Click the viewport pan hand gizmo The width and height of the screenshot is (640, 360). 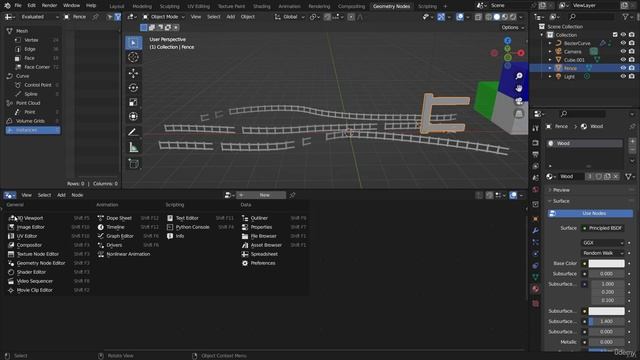pyautogui.click(x=519, y=88)
